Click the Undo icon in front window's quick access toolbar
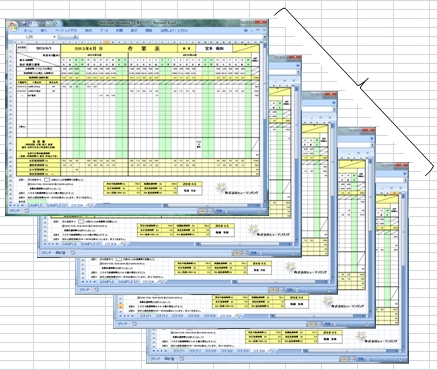 [x=30, y=23]
